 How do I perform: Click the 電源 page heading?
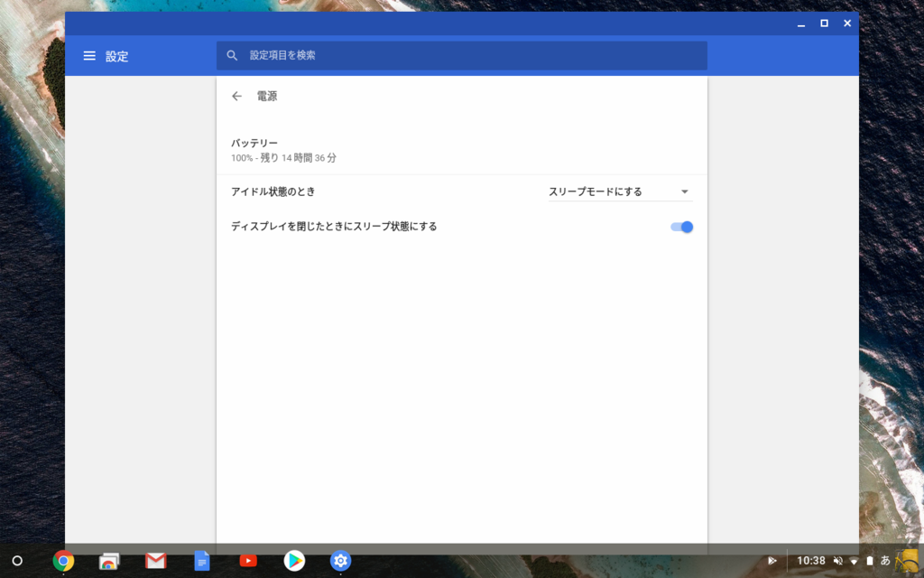267,96
